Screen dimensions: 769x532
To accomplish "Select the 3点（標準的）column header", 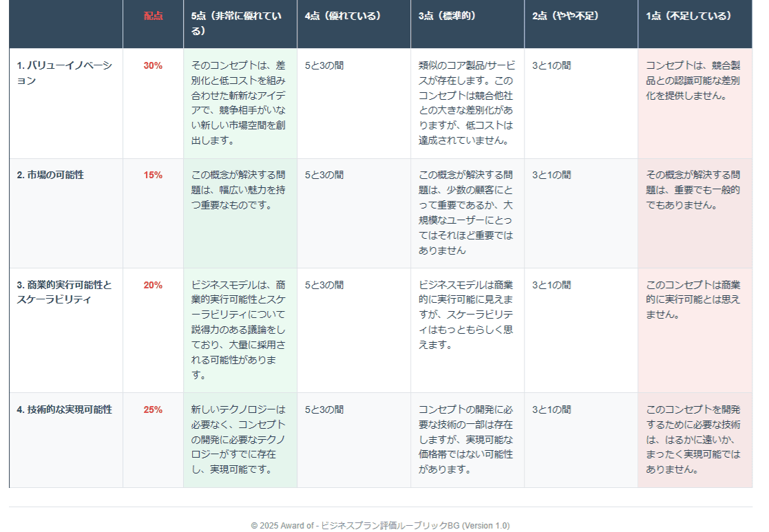I will point(447,17).
